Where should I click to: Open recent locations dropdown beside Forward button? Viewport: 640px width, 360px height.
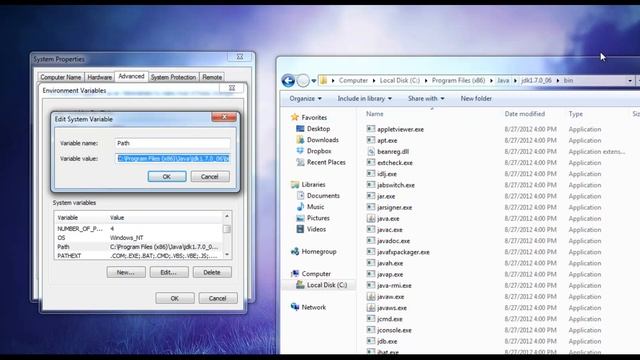313,81
